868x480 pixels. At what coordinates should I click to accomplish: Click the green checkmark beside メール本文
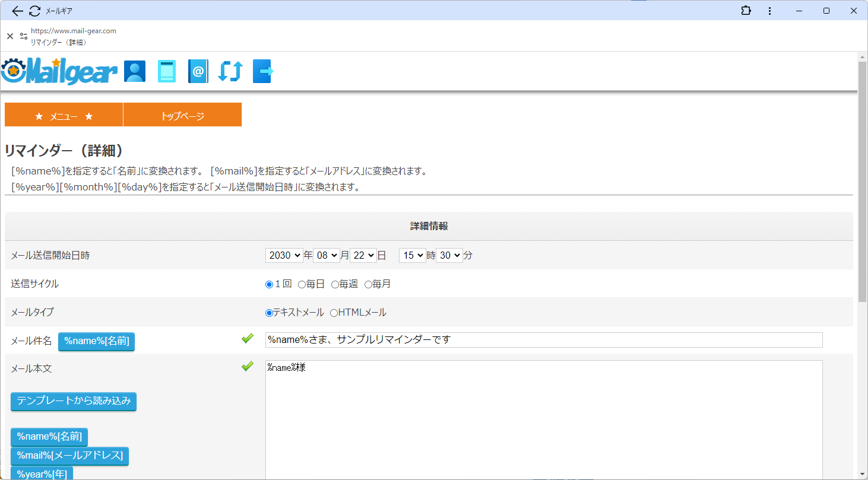point(248,367)
